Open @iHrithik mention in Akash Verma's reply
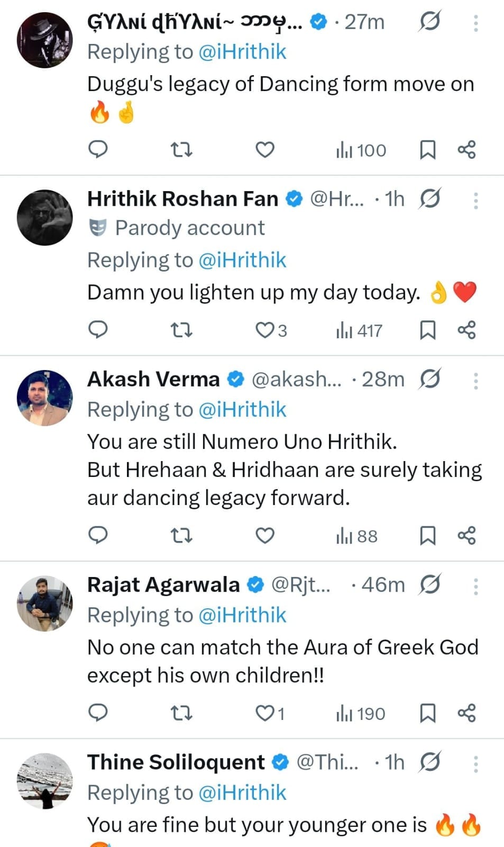 (x=242, y=410)
